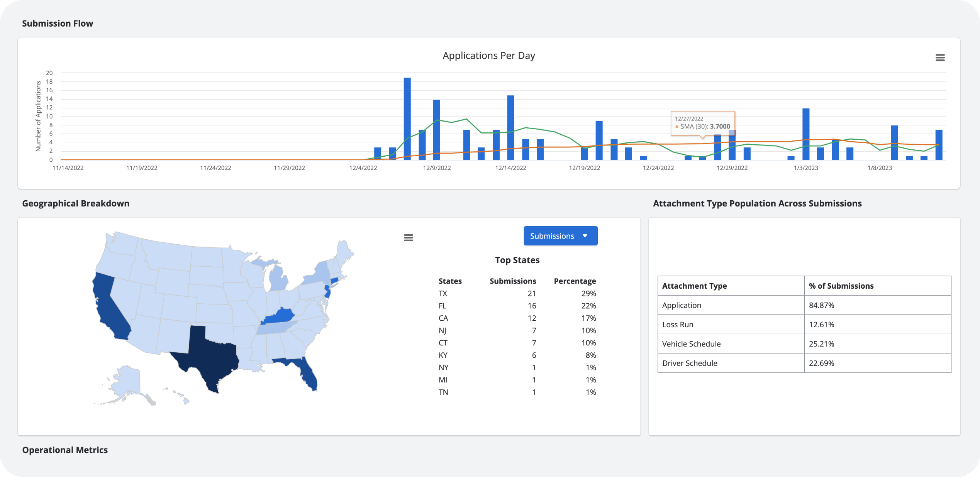Click the Vehicle Schedule cell
Screen dimensions: 980x477
(731, 343)
